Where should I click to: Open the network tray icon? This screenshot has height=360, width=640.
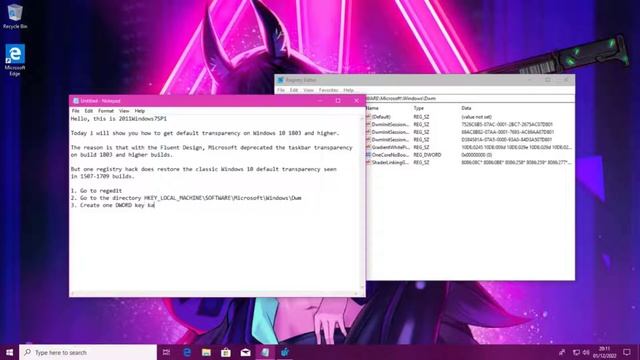(x=576, y=352)
